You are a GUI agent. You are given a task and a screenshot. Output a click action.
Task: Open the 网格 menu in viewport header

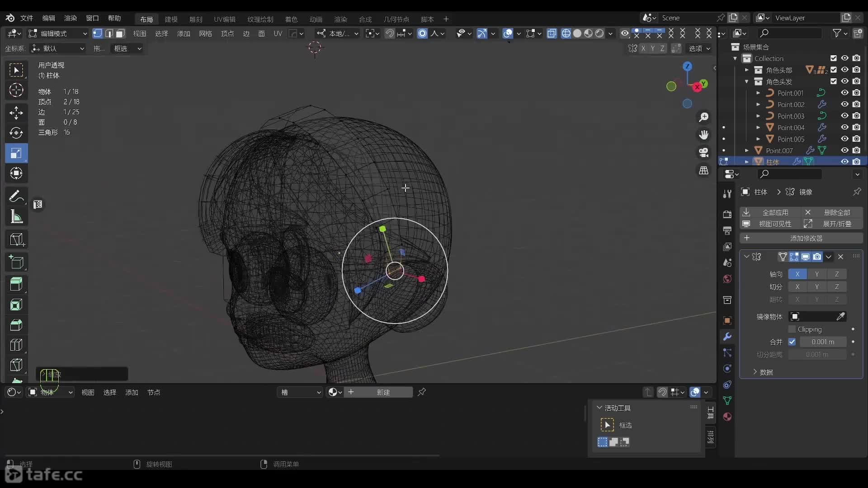coord(205,33)
